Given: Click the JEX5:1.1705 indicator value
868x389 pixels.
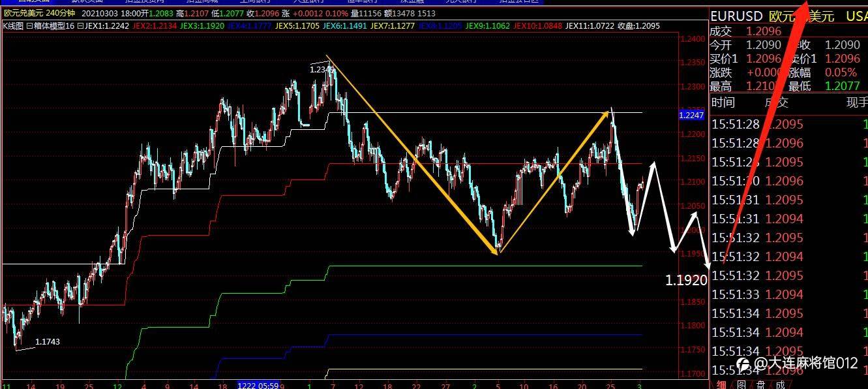Looking at the screenshot, I should [x=297, y=26].
